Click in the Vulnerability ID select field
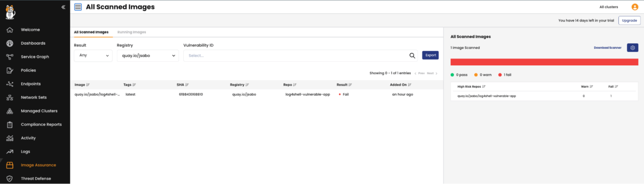Viewport: 644px width, 184px height. click(300, 55)
